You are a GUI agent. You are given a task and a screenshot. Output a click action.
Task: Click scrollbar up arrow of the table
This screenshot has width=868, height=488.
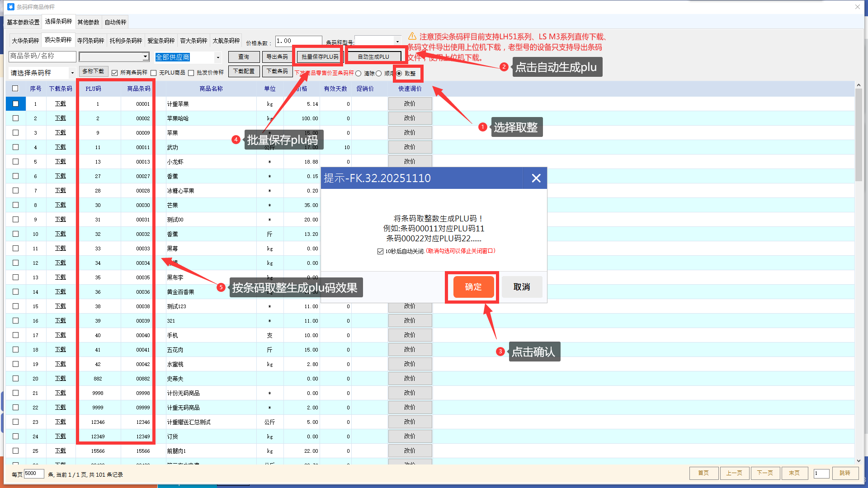(859, 85)
